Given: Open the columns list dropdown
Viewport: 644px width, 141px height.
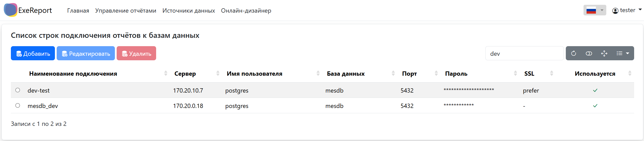Looking at the screenshot, I should coord(623,53).
